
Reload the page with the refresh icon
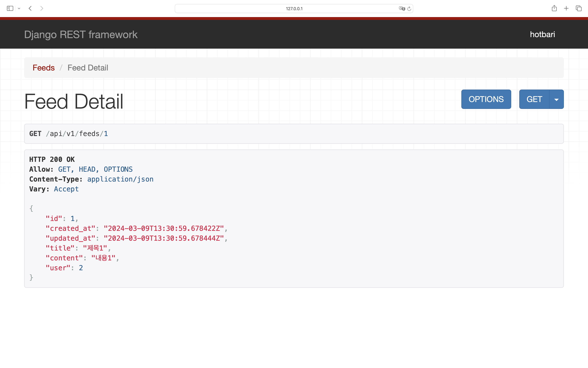tap(409, 9)
